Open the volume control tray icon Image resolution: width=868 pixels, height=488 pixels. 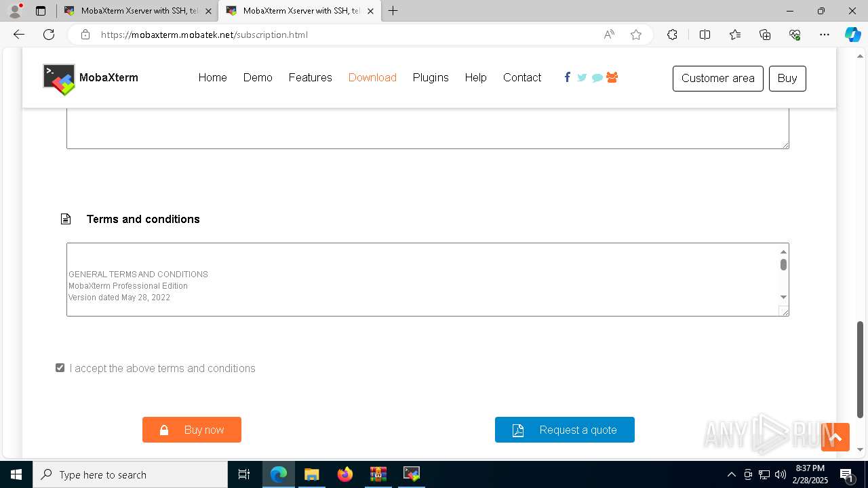(x=781, y=474)
